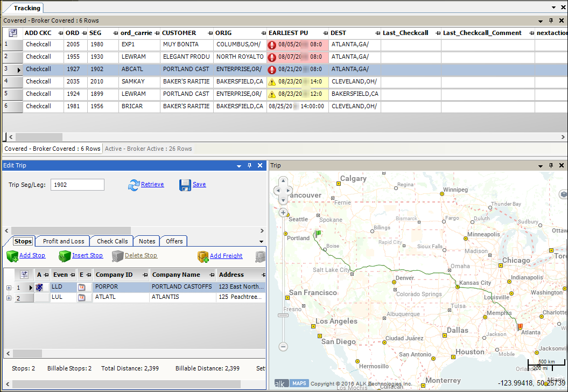Pin the Company ID column in stops grid
The width and height of the screenshot is (568, 392).
click(x=145, y=275)
